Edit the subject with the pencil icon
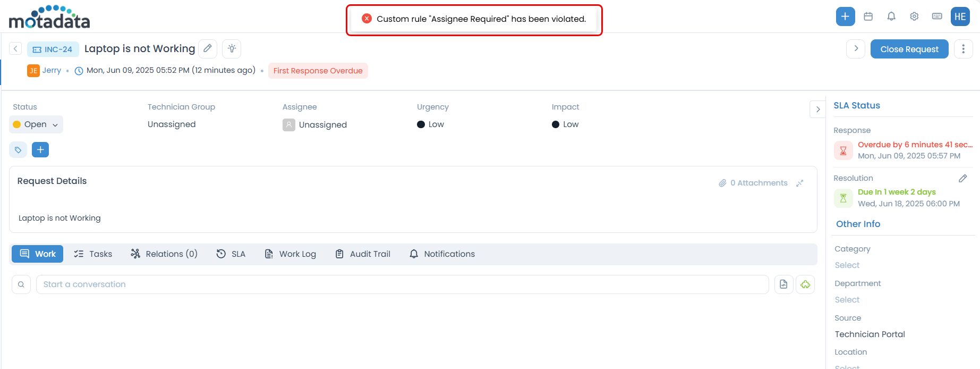 208,48
